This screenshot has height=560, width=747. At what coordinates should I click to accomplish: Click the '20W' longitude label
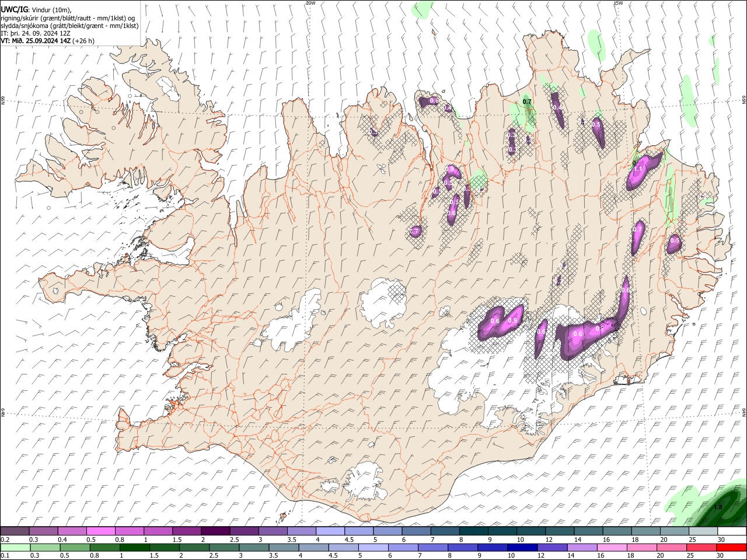click(x=310, y=3)
